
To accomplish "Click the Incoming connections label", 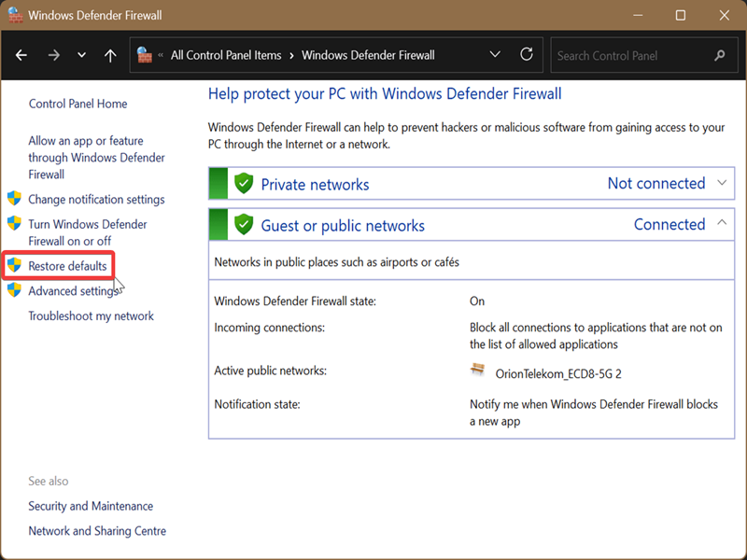I will pos(269,328).
